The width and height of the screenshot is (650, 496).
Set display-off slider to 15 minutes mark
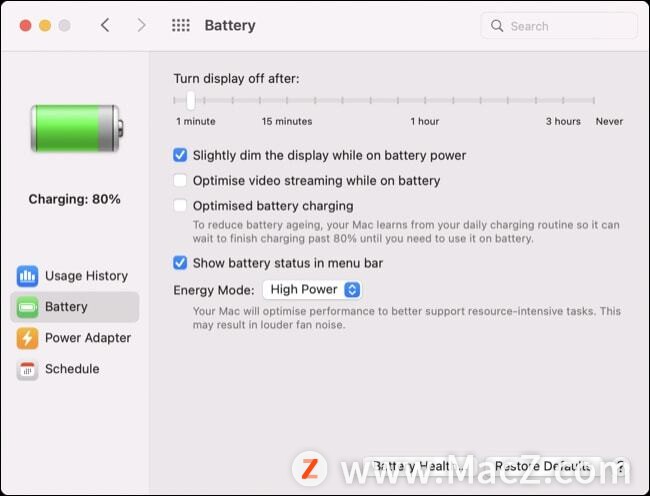point(287,100)
